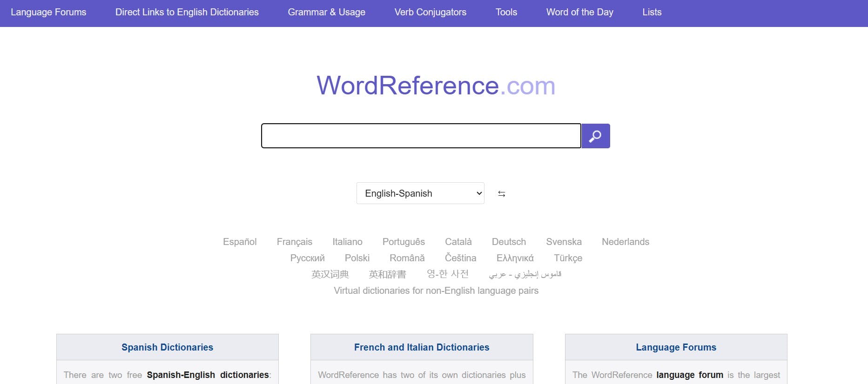This screenshot has height=384, width=868.
Task: Focus the dictionary search input box
Action: [x=421, y=136]
